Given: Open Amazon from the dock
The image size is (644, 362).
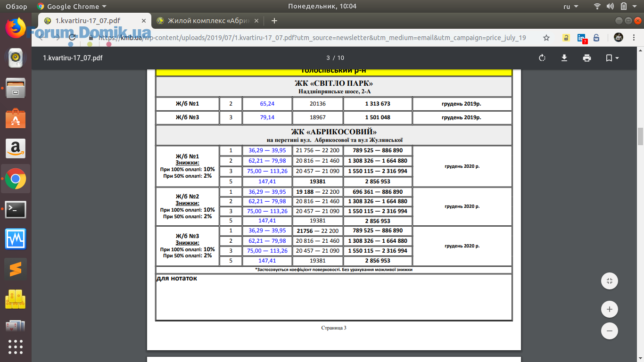Looking at the screenshot, I should (16, 148).
